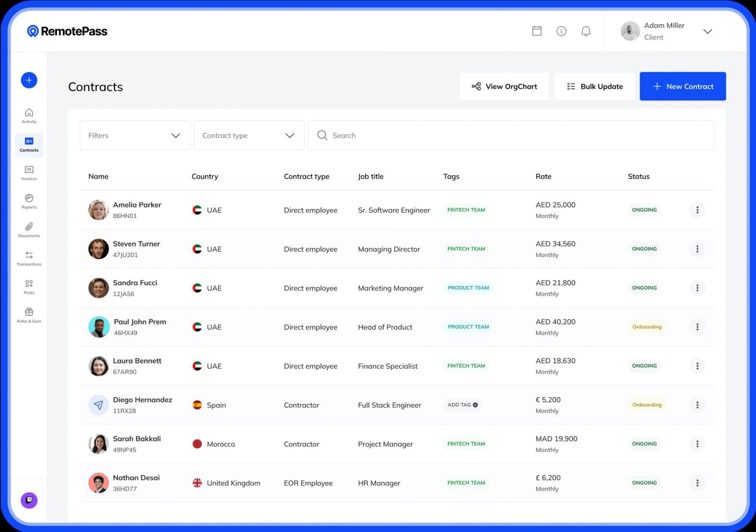Click the New Contract button
The height and width of the screenshot is (532, 756).
coord(683,86)
